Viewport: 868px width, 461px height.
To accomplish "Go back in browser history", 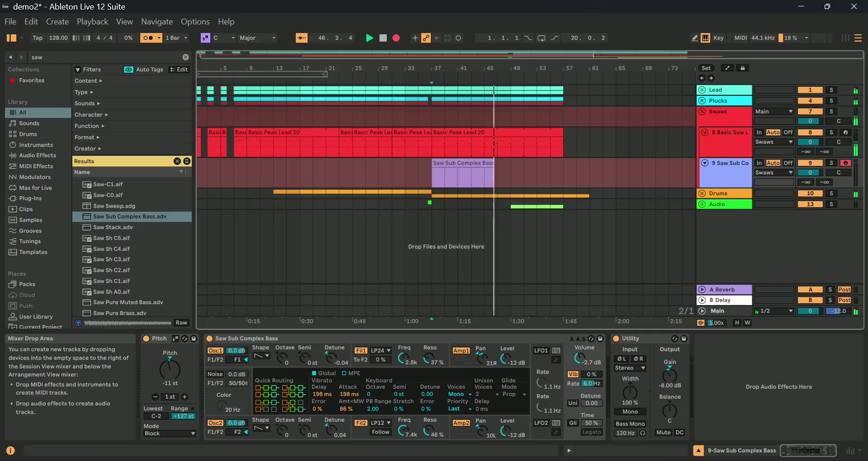I will pos(11,57).
